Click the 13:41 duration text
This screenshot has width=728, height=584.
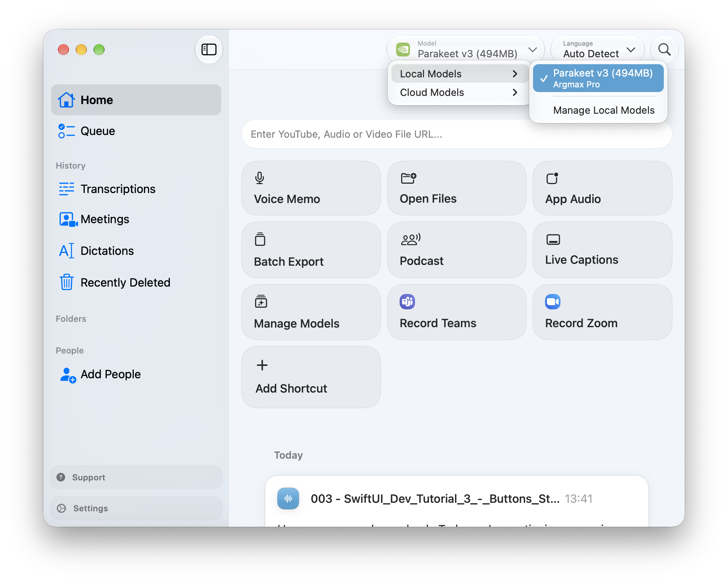tap(578, 499)
